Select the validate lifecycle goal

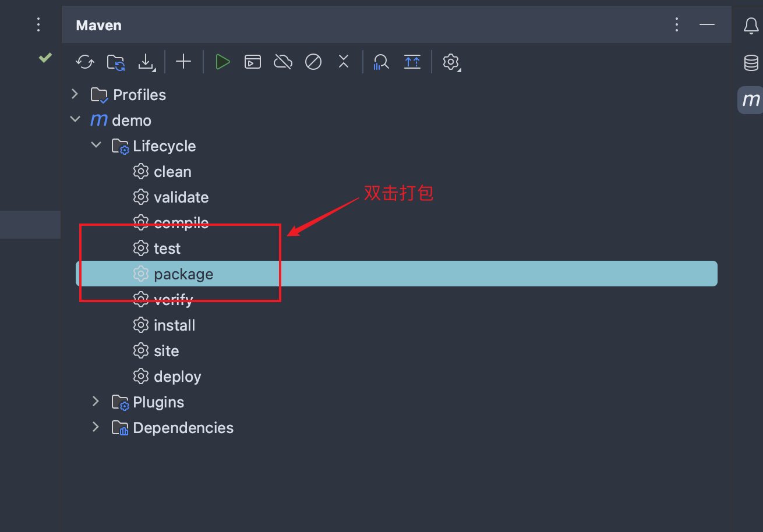[x=396, y=197]
